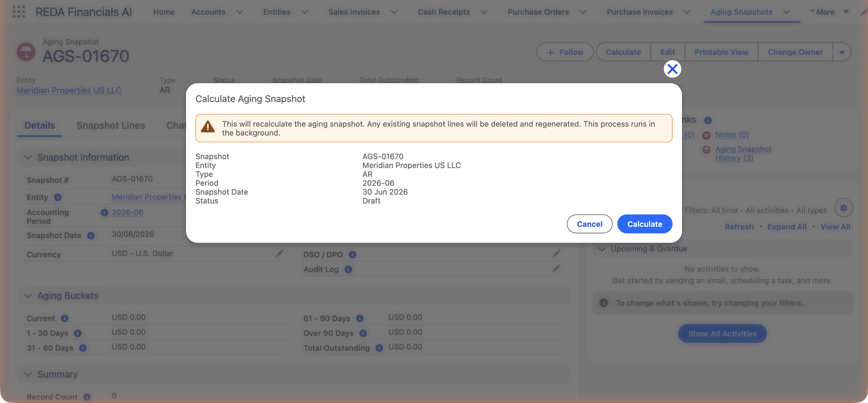
Task: Open the Cash Receipts dropdown chevron
Action: [484, 12]
